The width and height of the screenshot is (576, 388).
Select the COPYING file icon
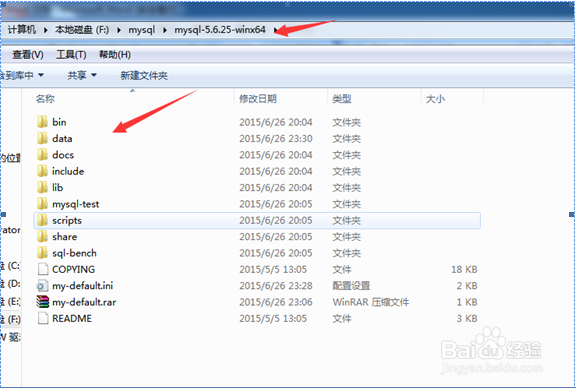[43, 269]
